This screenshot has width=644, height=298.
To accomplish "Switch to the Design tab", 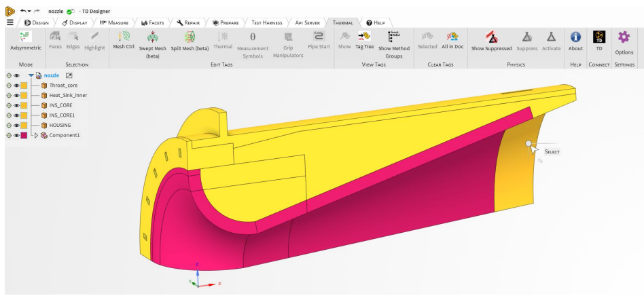I will (x=37, y=22).
